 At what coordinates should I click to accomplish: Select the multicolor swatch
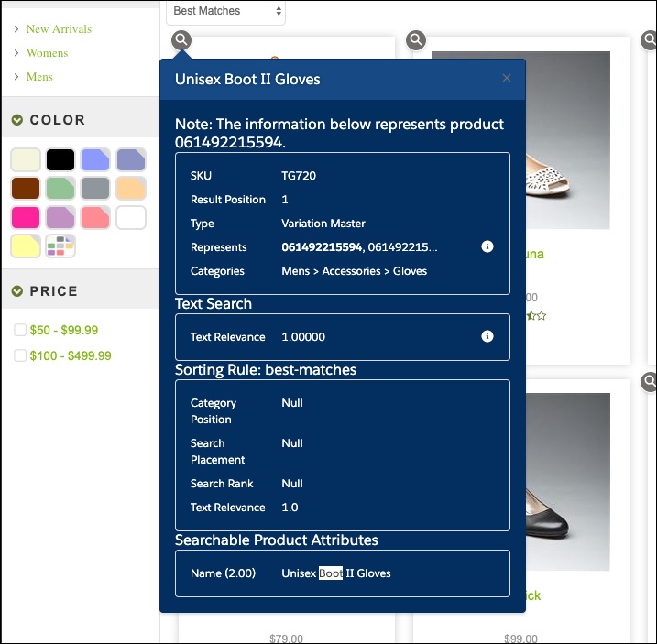coord(60,246)
